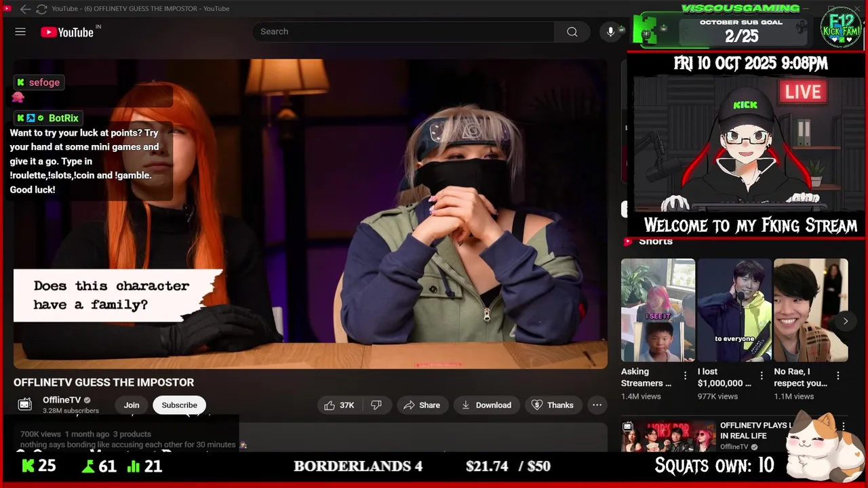Viewport: 868px width, 488px height.
Task: Show next Shorts with right chevron
Action: pyautogui.click(x=845, y=321)
